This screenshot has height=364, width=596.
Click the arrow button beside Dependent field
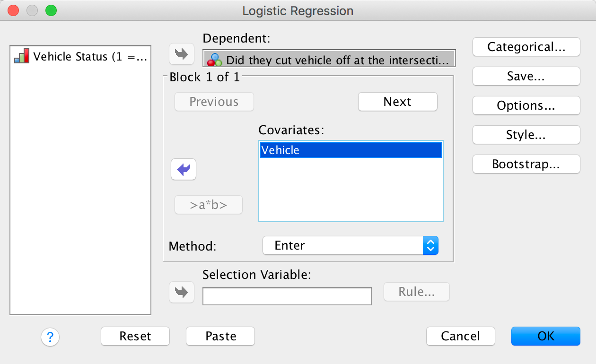(182, 54)
